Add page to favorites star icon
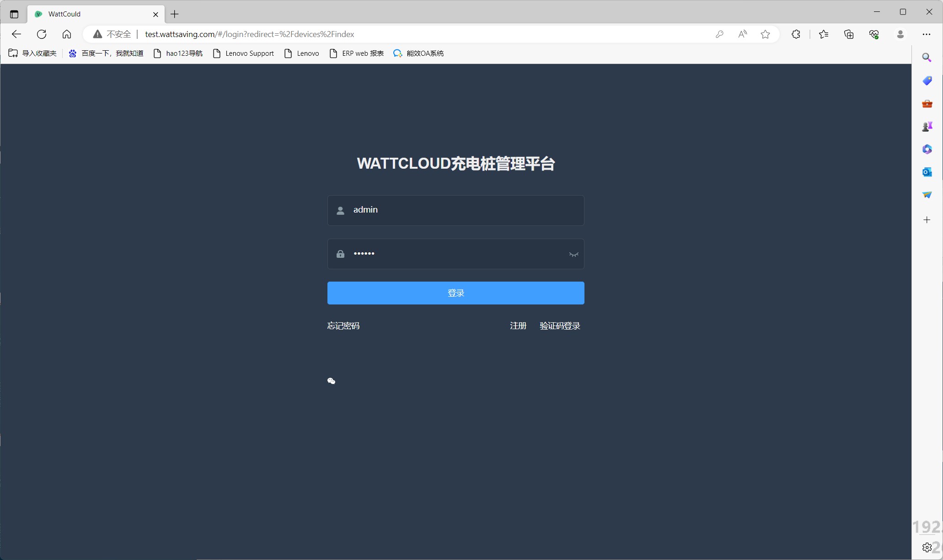 (x=765, y=34)
